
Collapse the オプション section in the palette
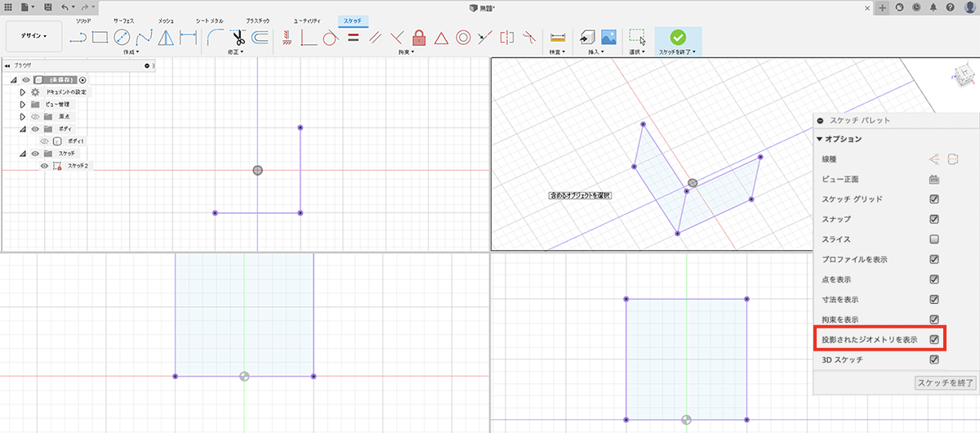(x=820, y=139)
